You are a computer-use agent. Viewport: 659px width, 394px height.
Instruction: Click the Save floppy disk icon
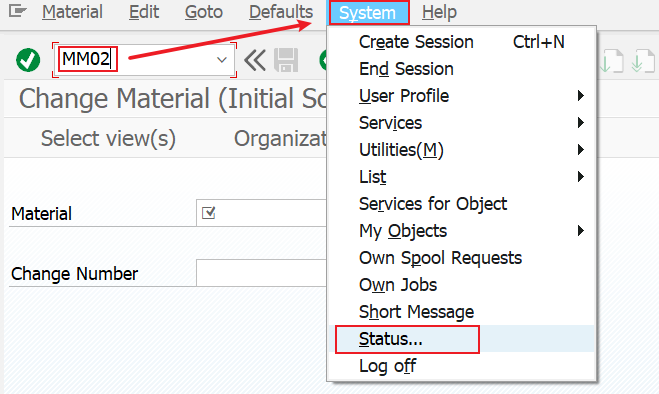pyautogui.click(x=286, y=60)
